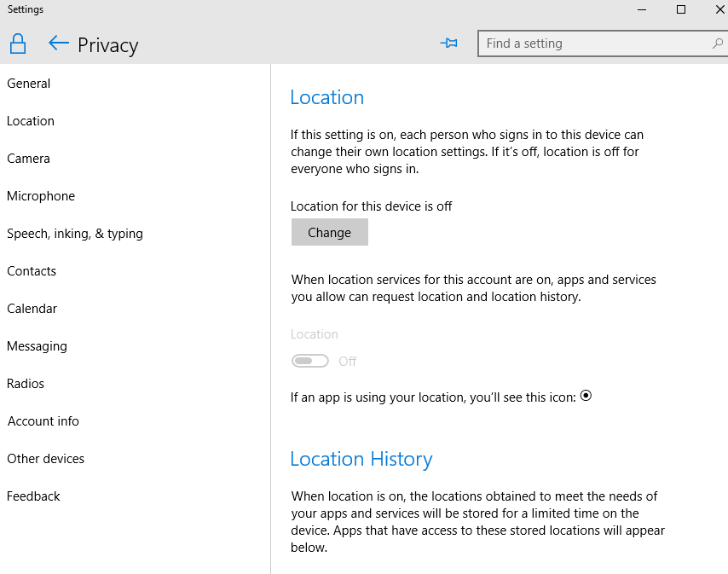Open the Contacts privacy page
This screenshot has width=728, height=574.
pos(32,271)
